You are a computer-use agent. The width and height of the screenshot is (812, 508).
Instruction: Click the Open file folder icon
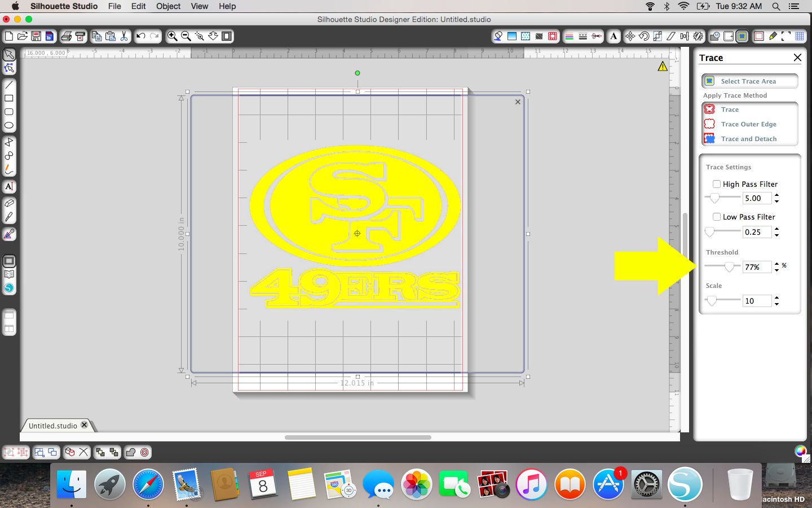point(23,36)
